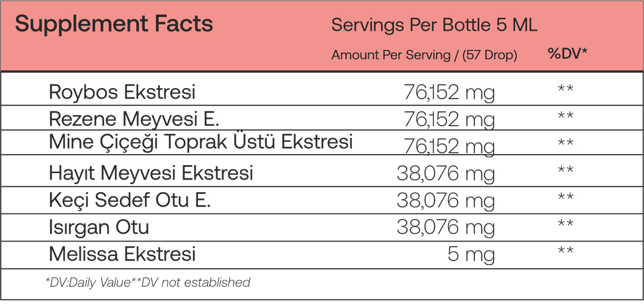
Task: Click the Supplement Facts heading
Action: [114, 24]
